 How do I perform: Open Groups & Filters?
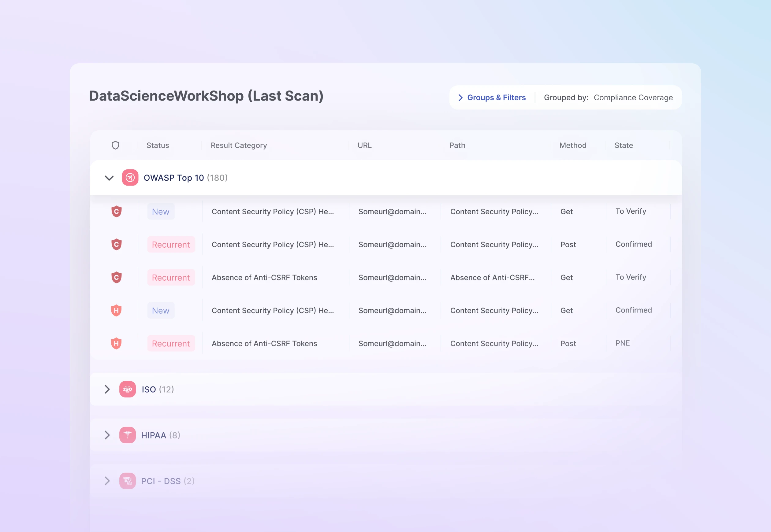click(492, 97)
